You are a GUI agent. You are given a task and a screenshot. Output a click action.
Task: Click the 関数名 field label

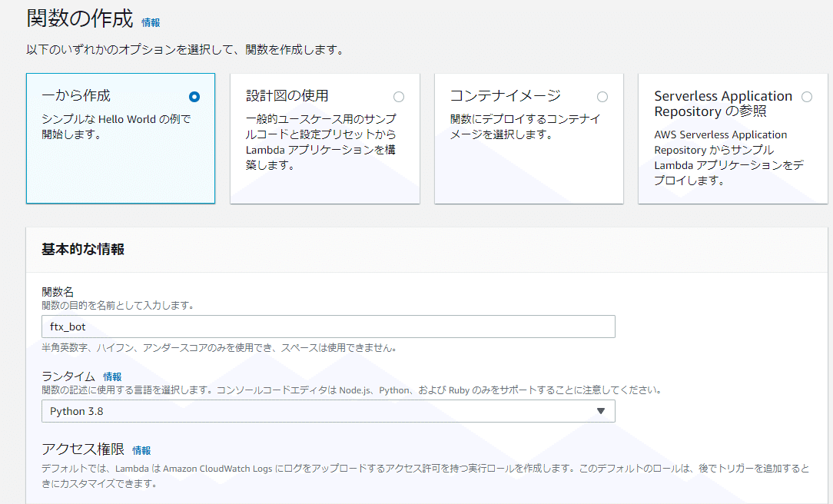click(x=58, y=291)
